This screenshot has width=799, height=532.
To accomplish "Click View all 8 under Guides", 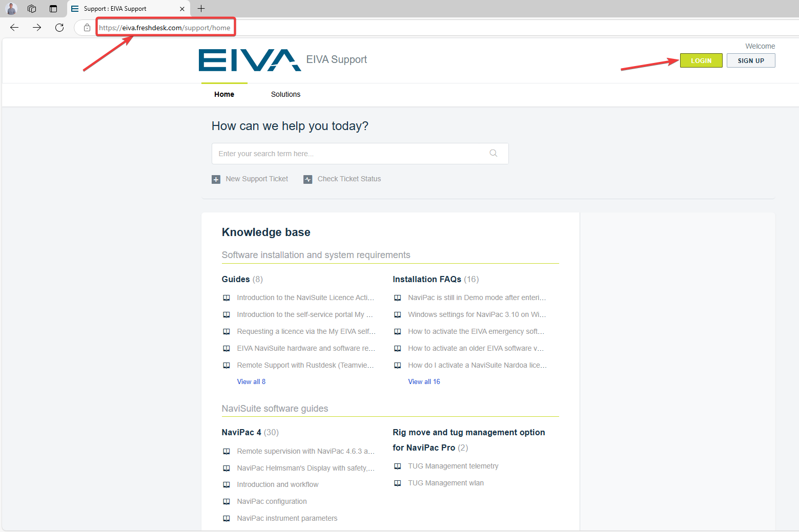I will pyautogui.click(x=251, y=381).
